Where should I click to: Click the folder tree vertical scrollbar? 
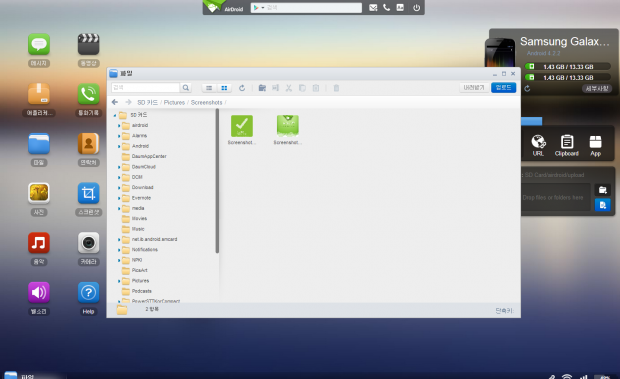pos(217,181)
